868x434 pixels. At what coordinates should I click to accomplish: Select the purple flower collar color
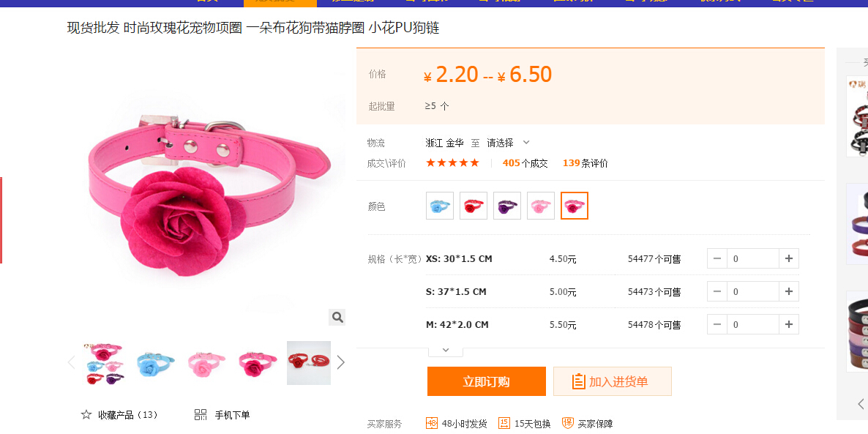[x=507, y=206]
